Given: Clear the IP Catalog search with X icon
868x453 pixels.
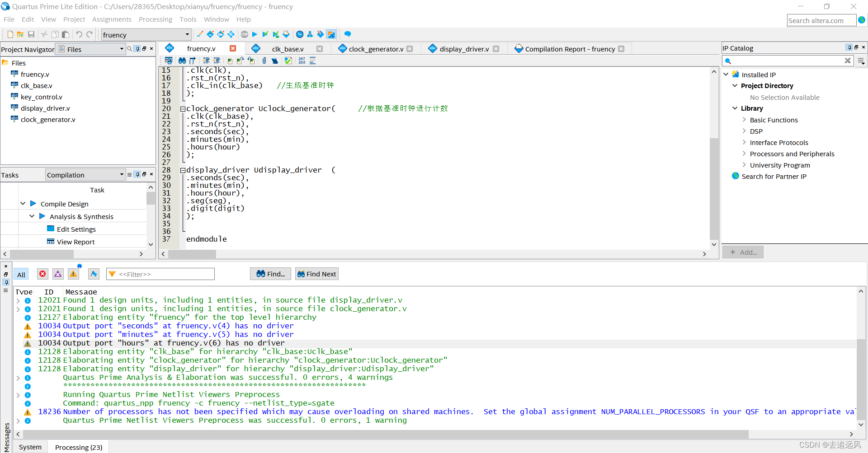Looking at the screenshot, I should (x=848, y=61).
